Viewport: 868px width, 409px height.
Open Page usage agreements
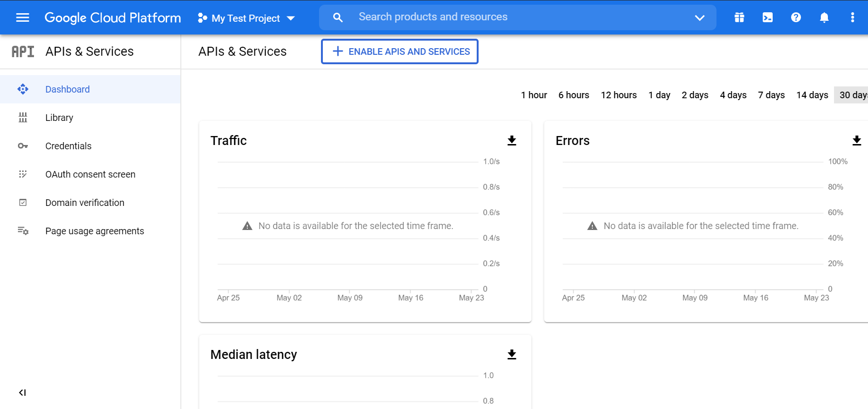90,231
